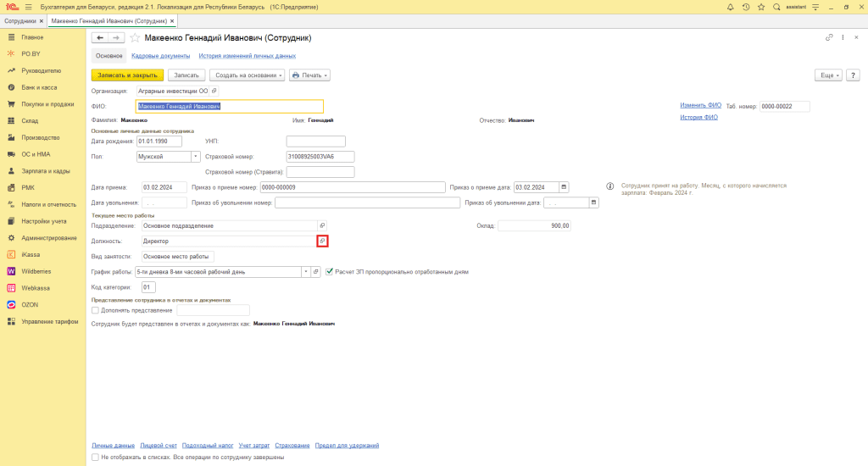Click the Записать button

coord(186,75)
